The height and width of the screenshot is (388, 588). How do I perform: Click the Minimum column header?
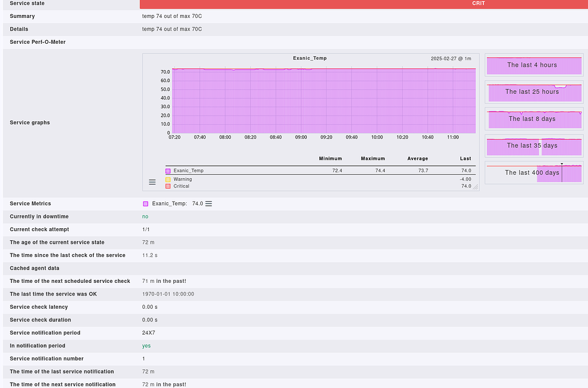(330, 159)
